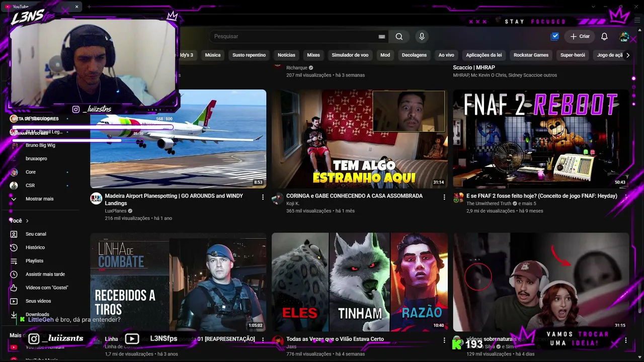Open title "Todas as Vezes que o Vilão Estava Certo"
This screenshot has width=644, height=362.
click(335, 339)
